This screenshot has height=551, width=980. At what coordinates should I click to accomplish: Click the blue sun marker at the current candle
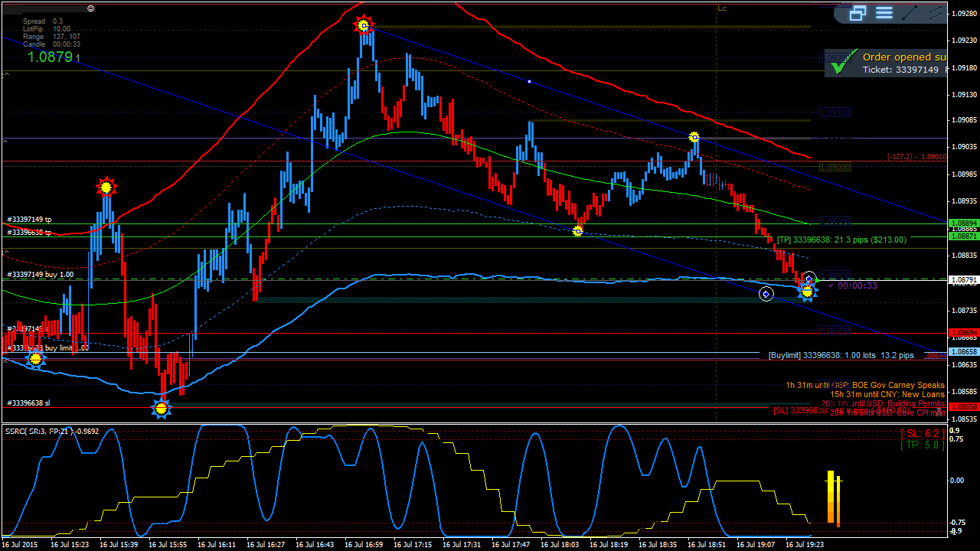pyautogui.click(x=807, y=291)
